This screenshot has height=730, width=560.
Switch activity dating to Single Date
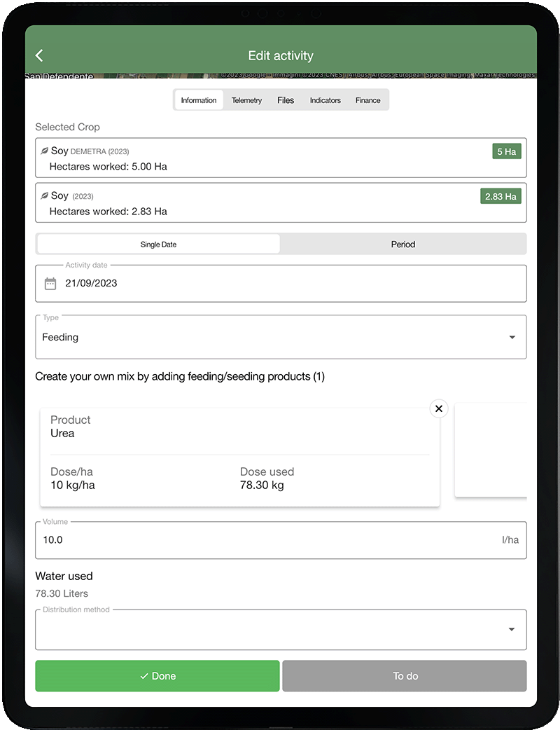(x=157, y=244)
